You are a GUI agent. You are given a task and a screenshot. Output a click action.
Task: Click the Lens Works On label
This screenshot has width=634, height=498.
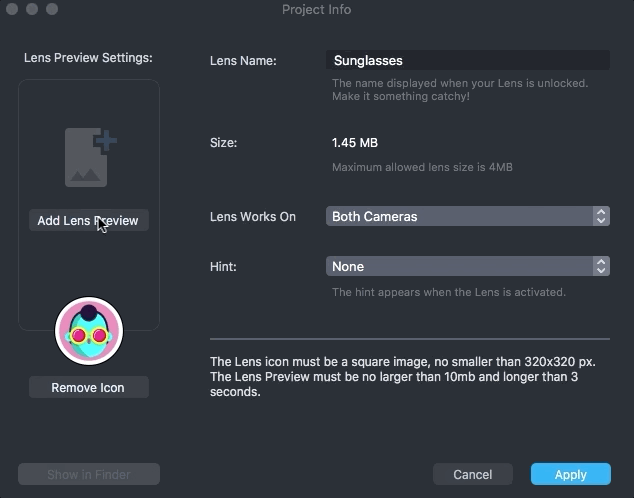click(x=253, y=216)
